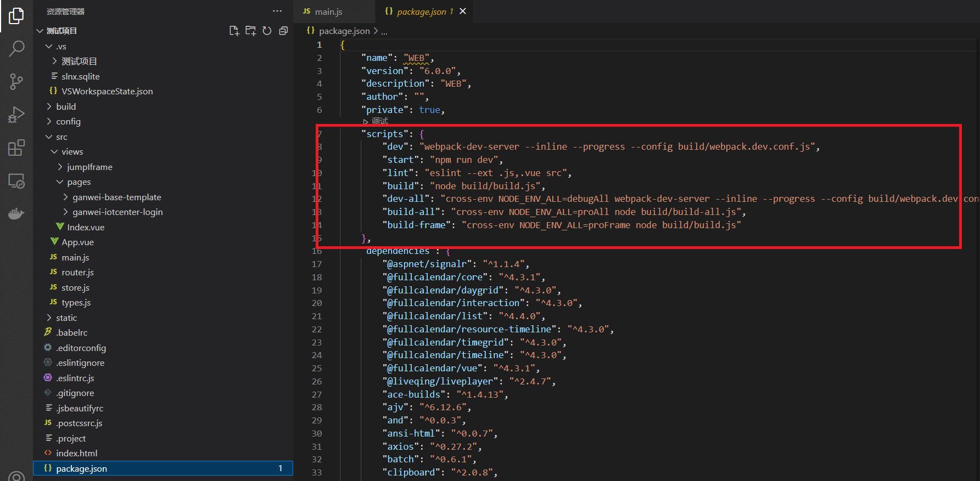Collapse the src folder
Screen dimensions: 980x481
coord(61,137)
